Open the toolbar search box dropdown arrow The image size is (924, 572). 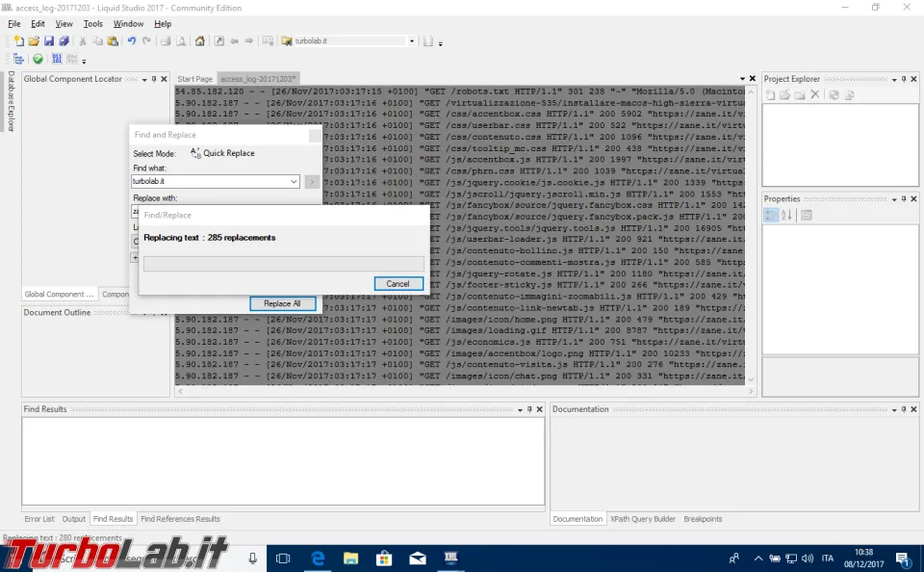[411, 40]
